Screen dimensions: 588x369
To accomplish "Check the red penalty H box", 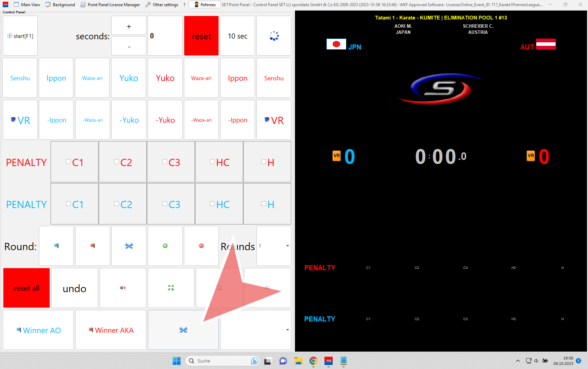I will tap(264, 162).
